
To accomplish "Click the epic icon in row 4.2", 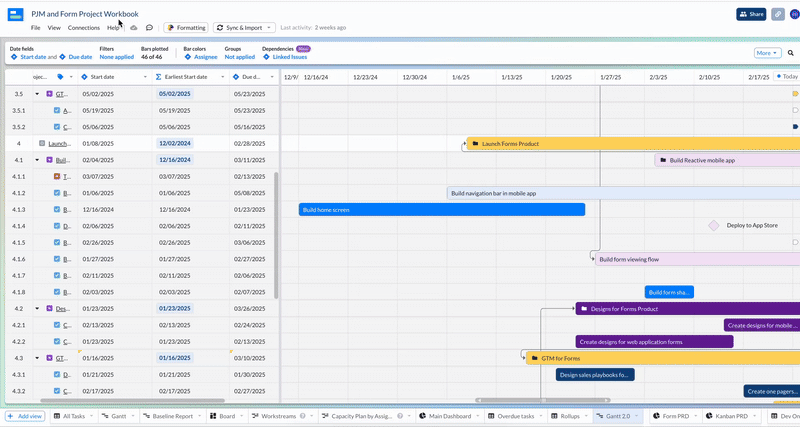I will 49,309.
